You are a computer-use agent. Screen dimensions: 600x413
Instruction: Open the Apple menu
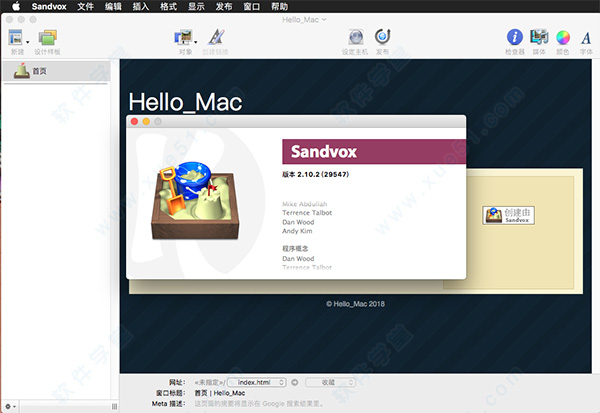(16, 6)
